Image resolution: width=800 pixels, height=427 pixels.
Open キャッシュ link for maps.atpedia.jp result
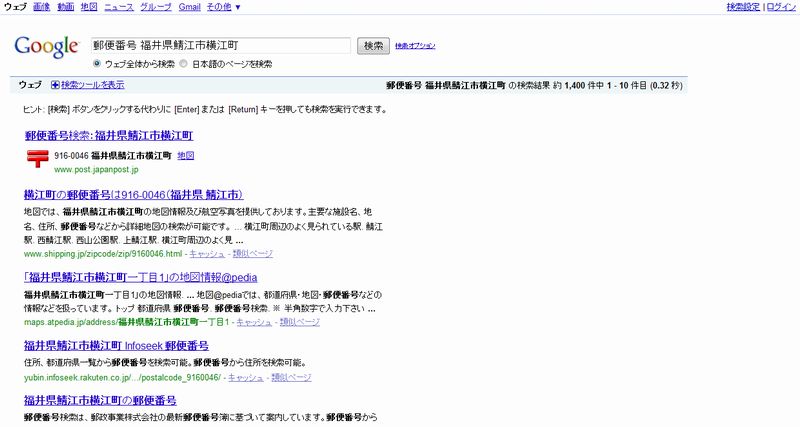[x=254, y=322]
